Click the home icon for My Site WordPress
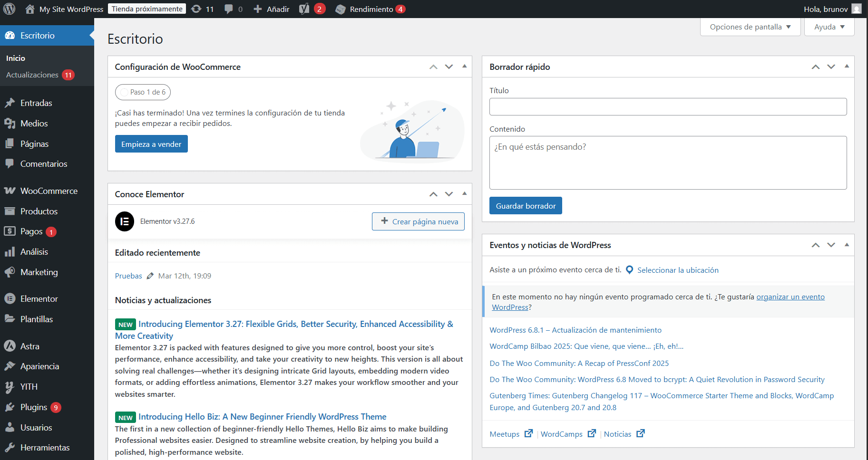Viewport: 868px width, 460px height. (x=30, y=9)
